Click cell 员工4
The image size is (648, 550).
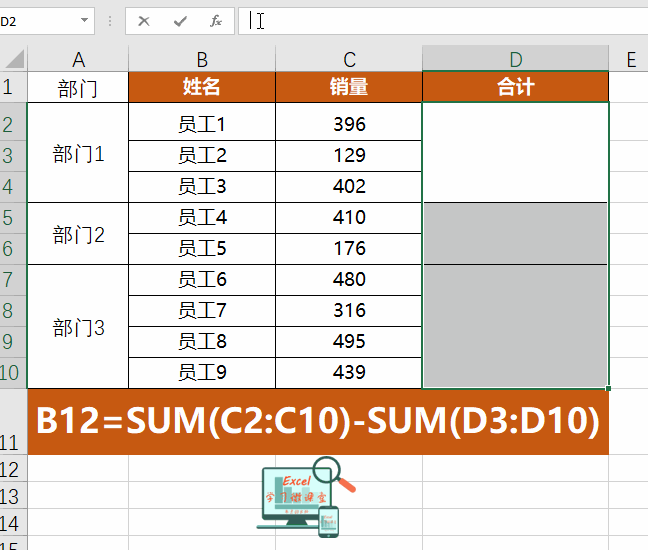point(202,218)
